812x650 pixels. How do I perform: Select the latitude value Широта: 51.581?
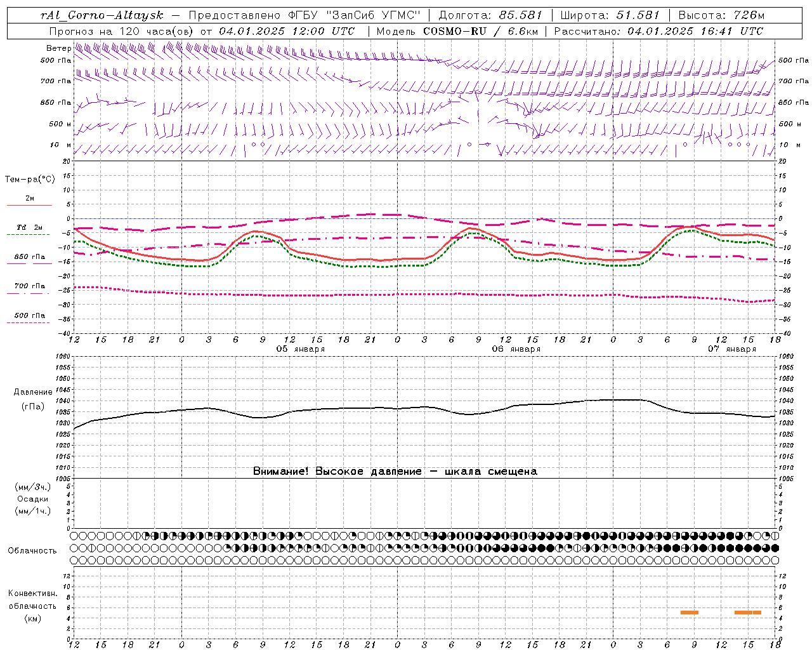(610, 15)
